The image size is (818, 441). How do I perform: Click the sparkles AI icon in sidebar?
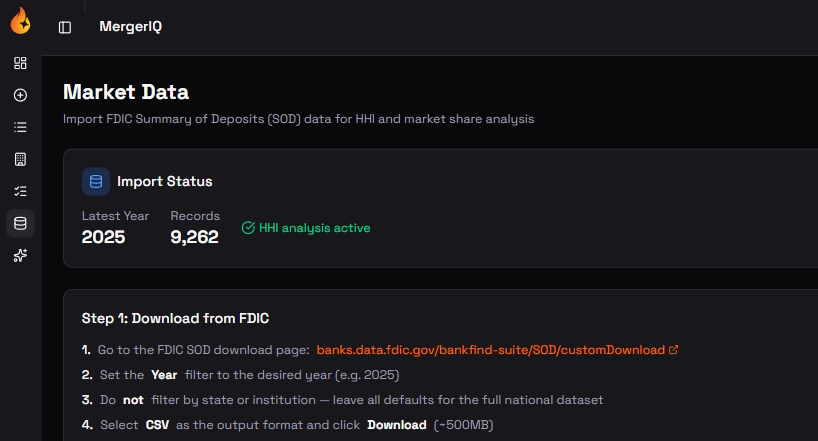[x=20, y=255]
